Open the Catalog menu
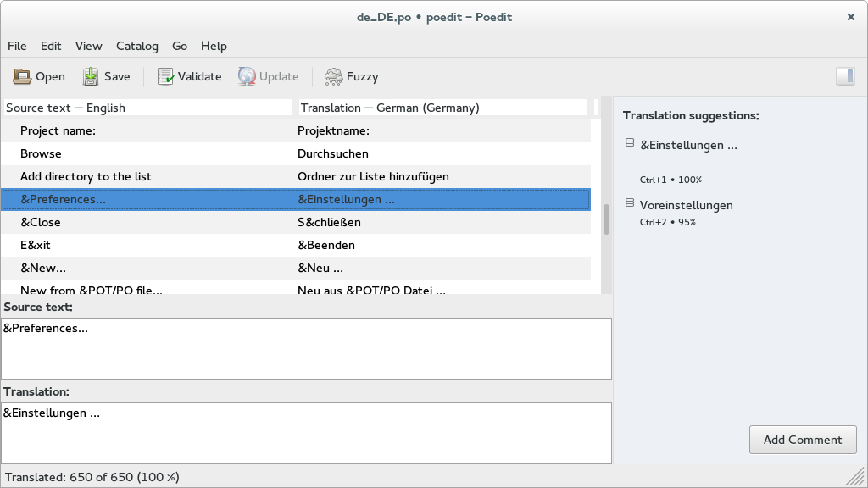868x488 pixels. tap(136, 46)
